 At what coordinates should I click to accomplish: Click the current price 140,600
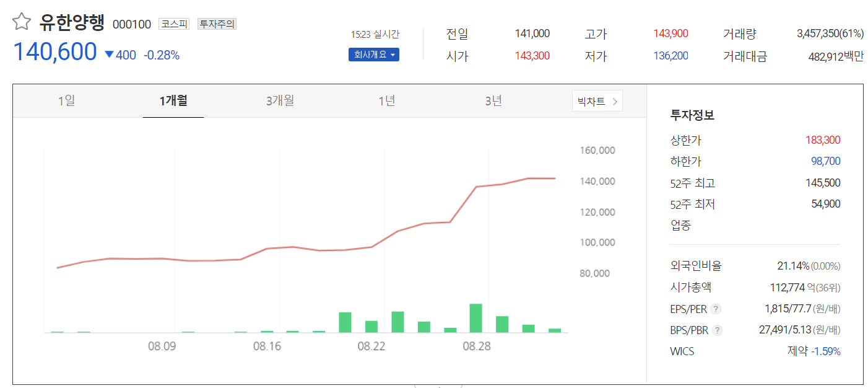tap(55, 52)
